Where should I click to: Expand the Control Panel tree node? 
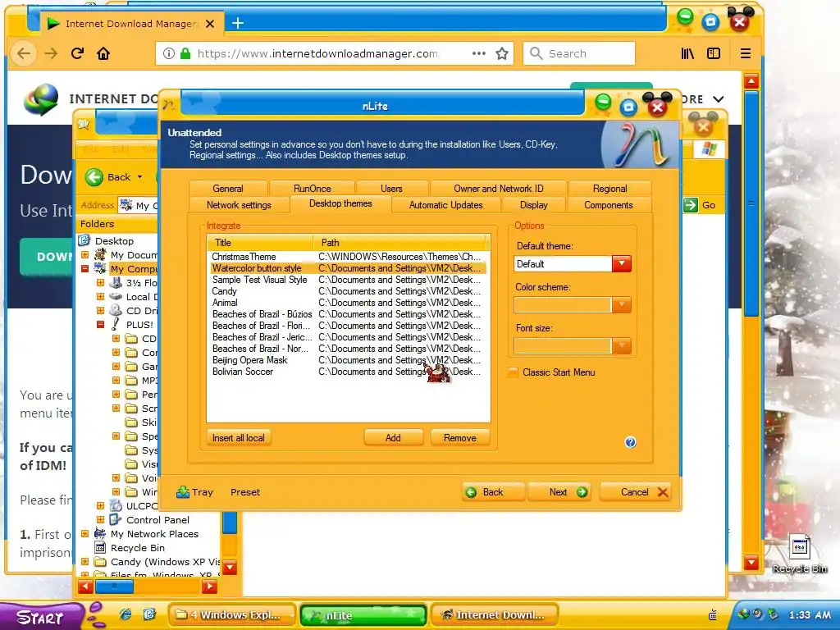pyautogui.click(x=100, y=519)
